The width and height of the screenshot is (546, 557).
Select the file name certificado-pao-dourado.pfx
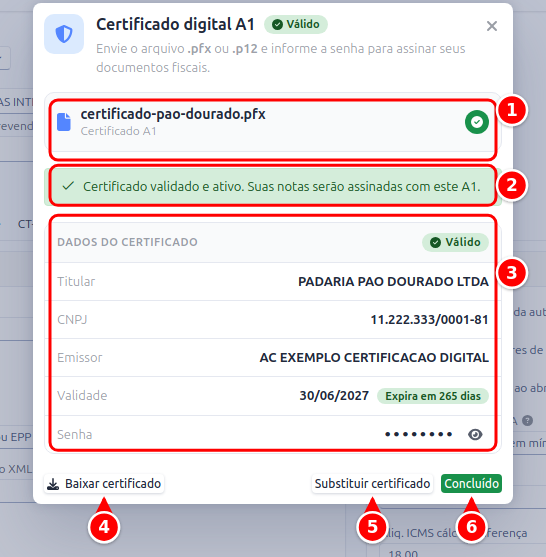[x=173, y=114]
